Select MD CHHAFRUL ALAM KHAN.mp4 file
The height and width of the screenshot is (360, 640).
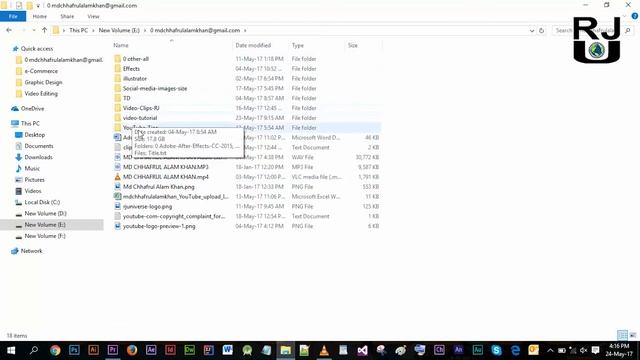coord(166,177)
